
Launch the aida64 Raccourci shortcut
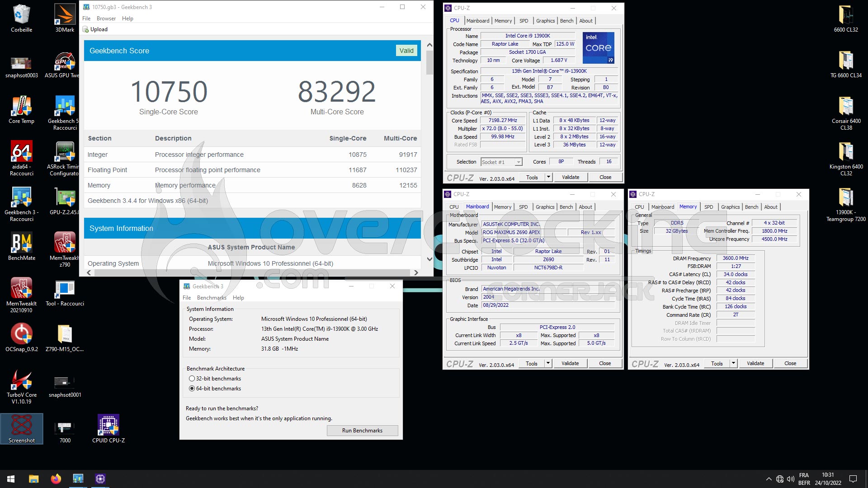[x=21, y=158]
